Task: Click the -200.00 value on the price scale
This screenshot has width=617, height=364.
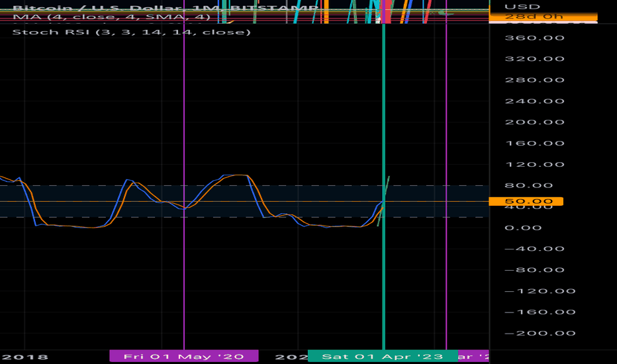Action: pos(540,334)
